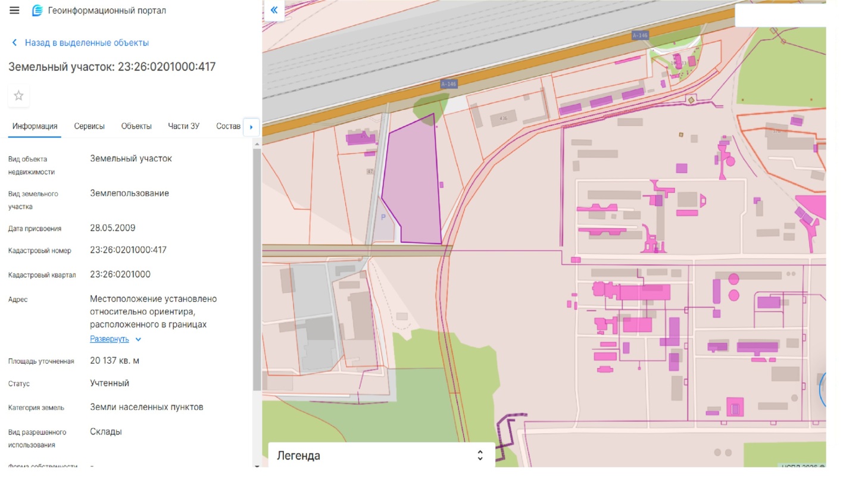This screenshot has height=488, width=868.
Task: Click the address text Местоположение установлено
Action: click(x=153, y=299)
